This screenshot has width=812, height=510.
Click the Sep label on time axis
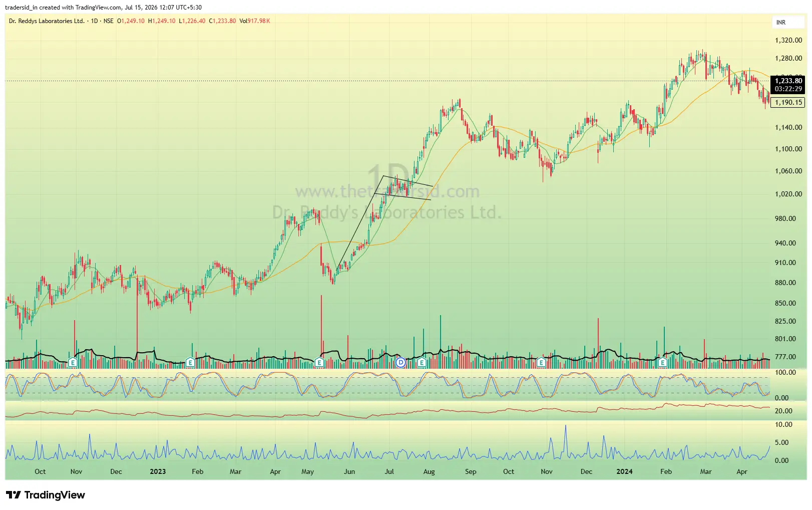[x=471, y=472]
